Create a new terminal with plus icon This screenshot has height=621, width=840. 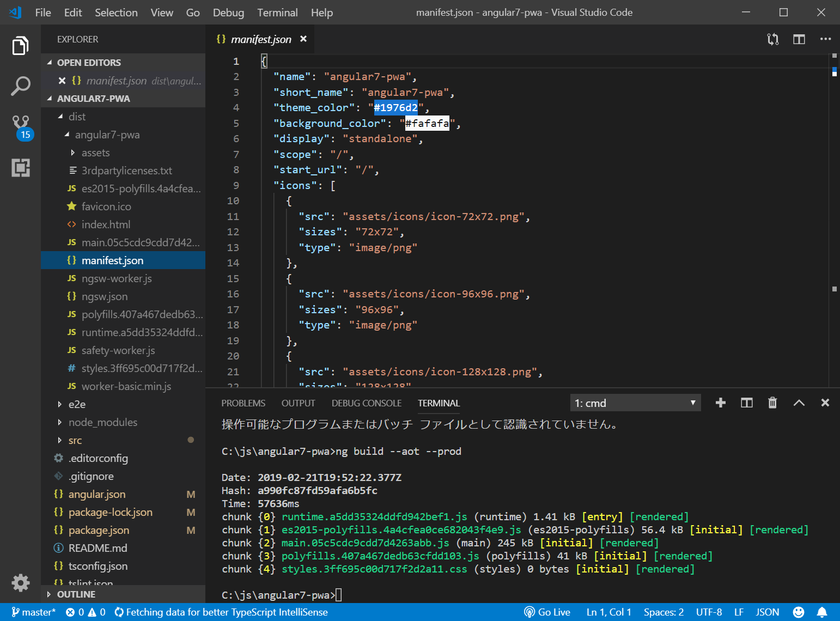point(720,403)
